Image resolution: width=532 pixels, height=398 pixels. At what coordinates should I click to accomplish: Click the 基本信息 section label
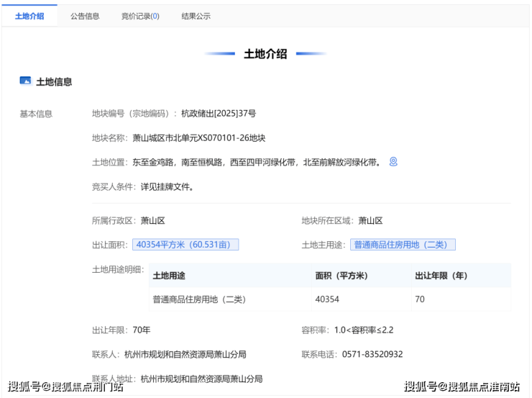coord(36,114)
